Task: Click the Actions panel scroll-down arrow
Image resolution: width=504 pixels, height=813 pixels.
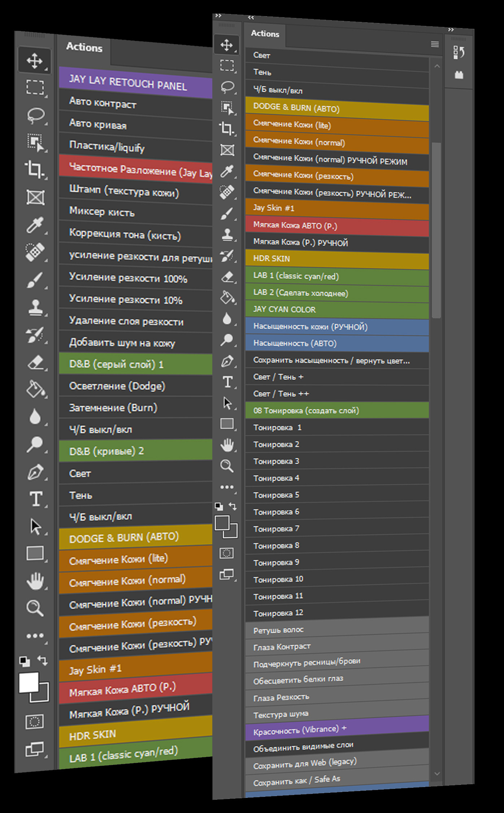Action: 437,774
